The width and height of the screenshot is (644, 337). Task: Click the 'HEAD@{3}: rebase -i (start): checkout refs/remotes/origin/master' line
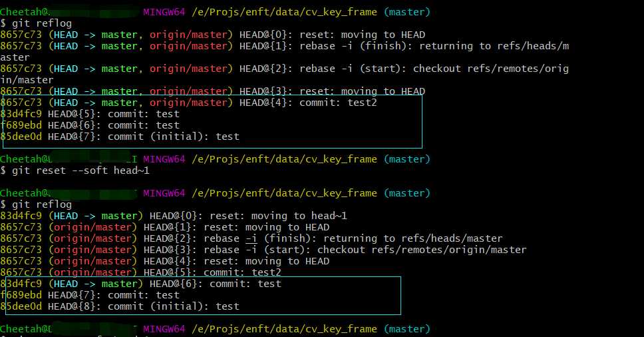pos(263,250)
